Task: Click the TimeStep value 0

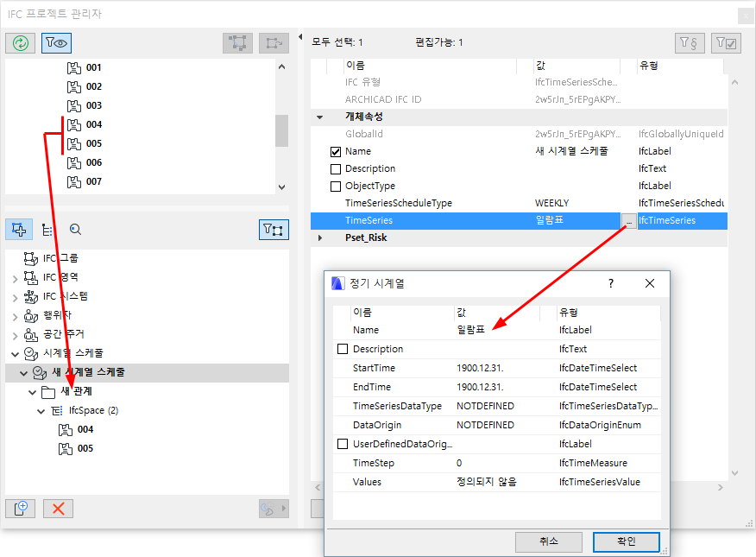Action: [x=459, y=463]
